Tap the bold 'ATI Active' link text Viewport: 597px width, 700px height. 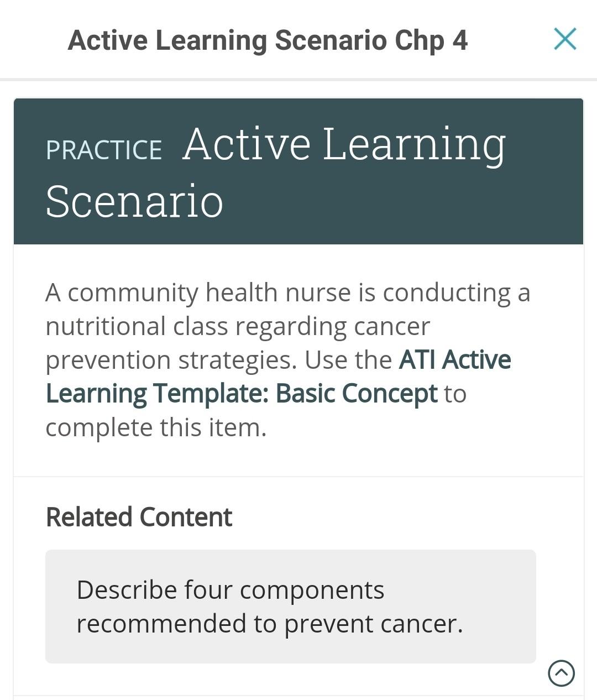click(455, 360)
